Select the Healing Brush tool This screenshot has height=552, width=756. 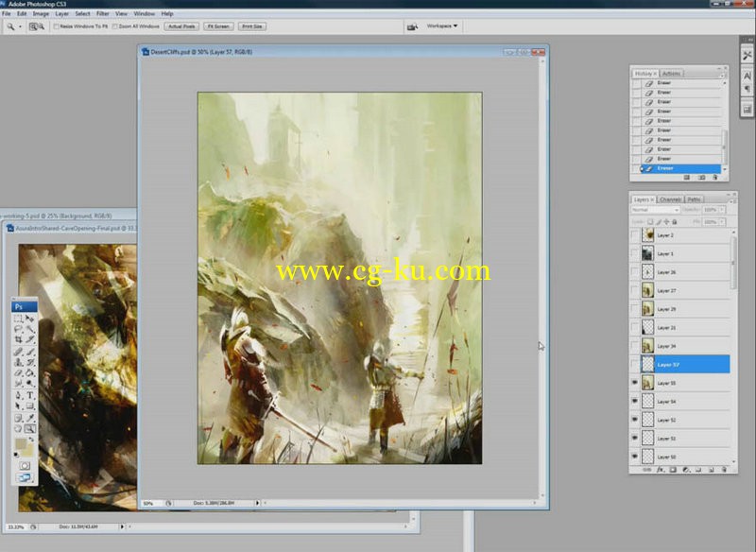click(x=18, y=352)
